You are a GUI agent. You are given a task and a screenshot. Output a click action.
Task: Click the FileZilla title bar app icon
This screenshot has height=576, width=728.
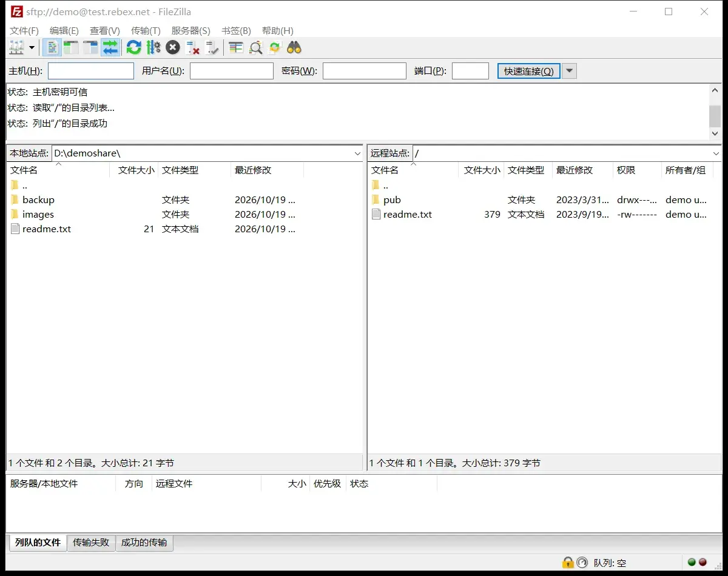[x=17, y=12]
